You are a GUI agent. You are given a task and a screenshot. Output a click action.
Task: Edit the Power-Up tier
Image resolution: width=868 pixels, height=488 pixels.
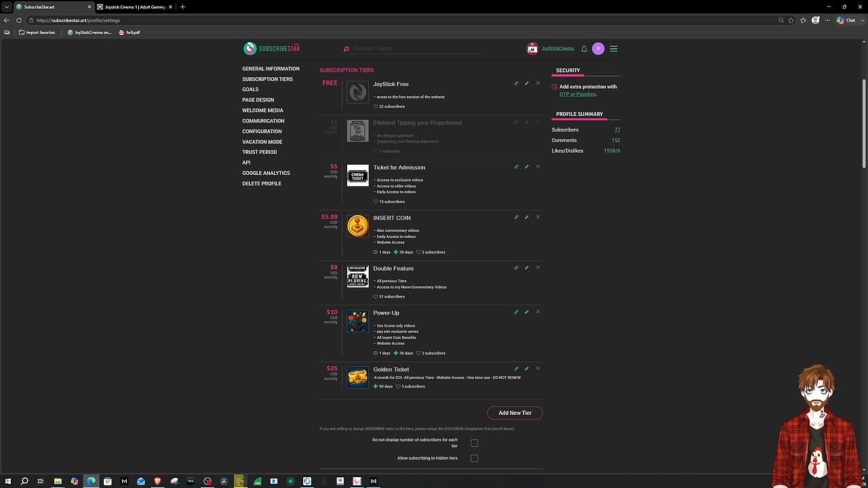point(527,312)
